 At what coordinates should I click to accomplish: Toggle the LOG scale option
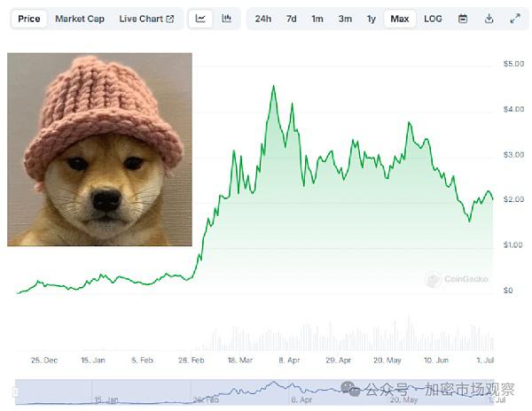(433, 19)
